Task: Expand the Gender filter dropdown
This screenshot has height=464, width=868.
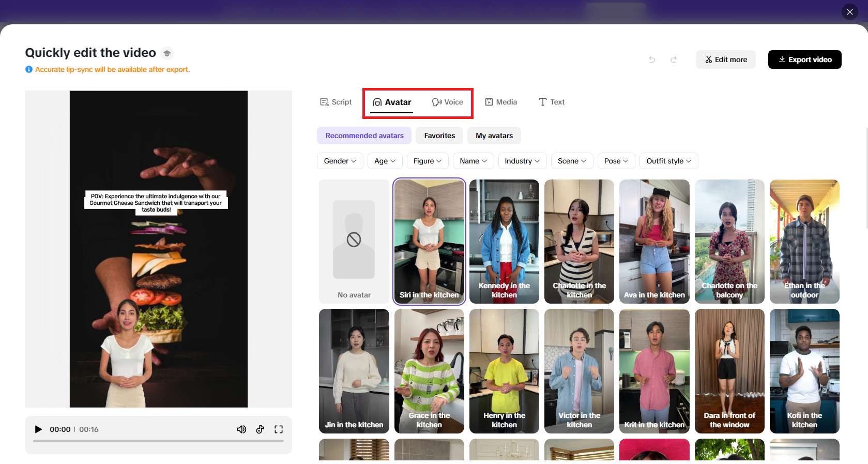Action: [x=340, y=161]
